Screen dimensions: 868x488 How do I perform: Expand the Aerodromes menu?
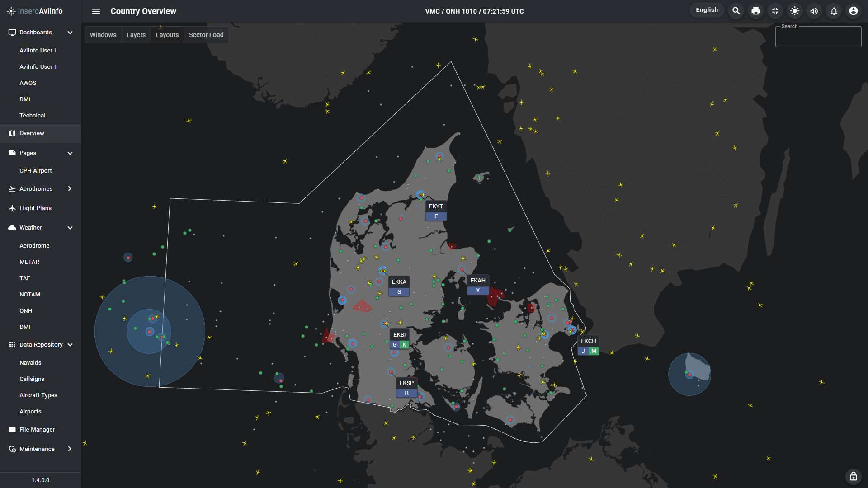tap(70, 189)
